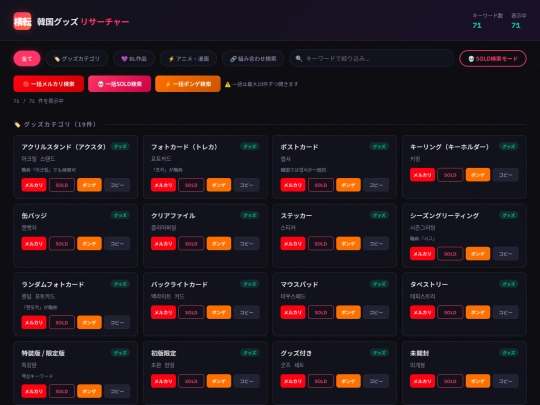The width and height of the screenshot is (540, 405).
Task: Click the グッズ tag on タペストリー card
Action: [x=509, y=284]
